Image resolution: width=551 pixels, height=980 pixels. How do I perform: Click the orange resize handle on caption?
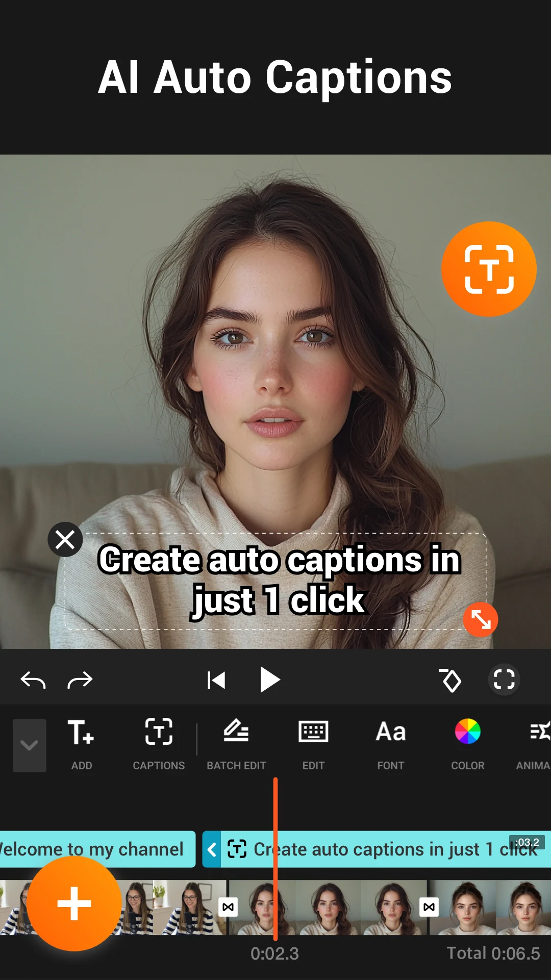coord(480,619)
